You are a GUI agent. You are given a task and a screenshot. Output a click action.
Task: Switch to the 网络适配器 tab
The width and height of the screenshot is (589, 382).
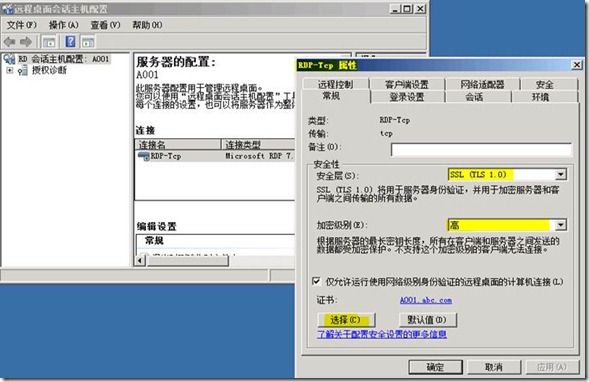[482, 84]
